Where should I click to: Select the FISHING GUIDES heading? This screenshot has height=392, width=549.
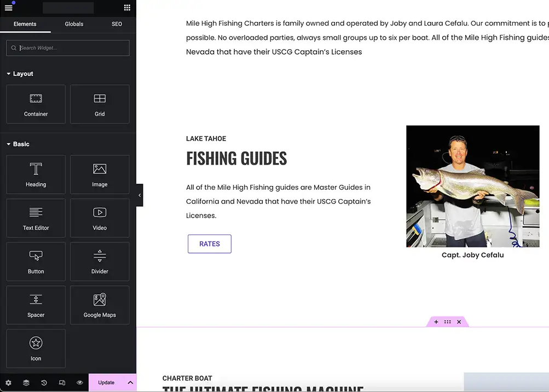[236, 159]
